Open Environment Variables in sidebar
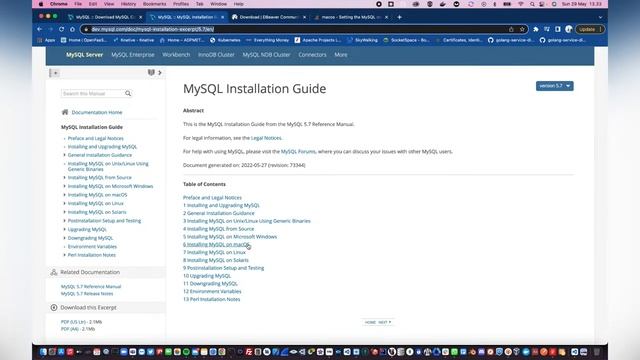Screen dimensions: 640x360 coord(92,247)
